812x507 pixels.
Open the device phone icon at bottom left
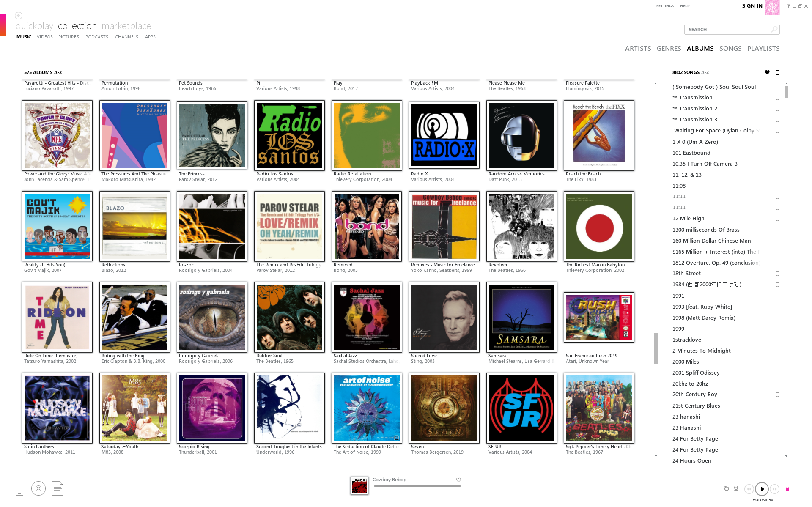pos(19,488)
